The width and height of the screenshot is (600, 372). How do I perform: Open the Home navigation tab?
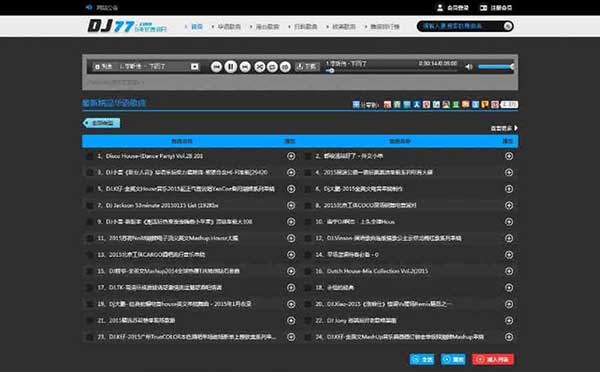[197, 26]
